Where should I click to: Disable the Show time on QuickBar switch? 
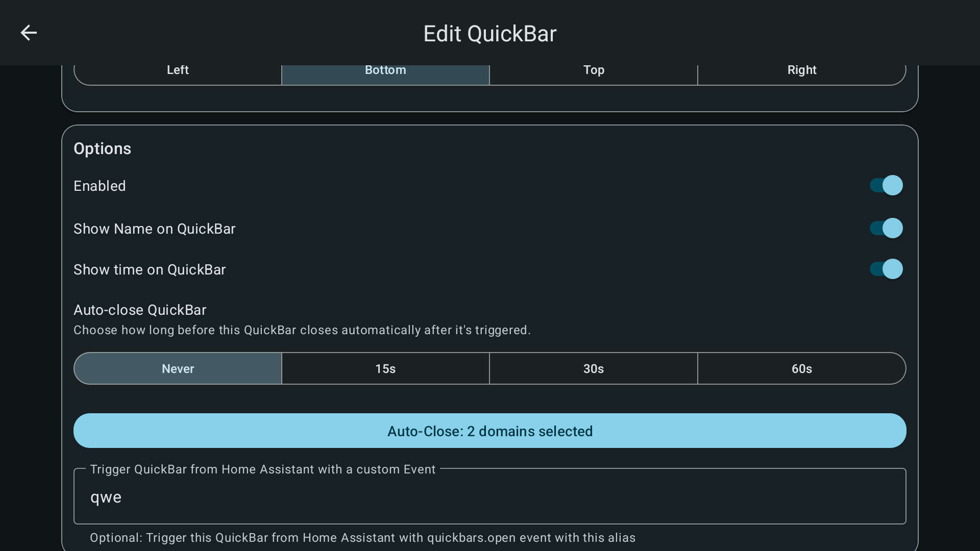(886, 269)
